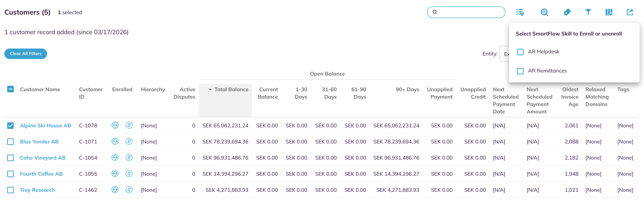Click the 1 selected counter text

pos(70,12)
